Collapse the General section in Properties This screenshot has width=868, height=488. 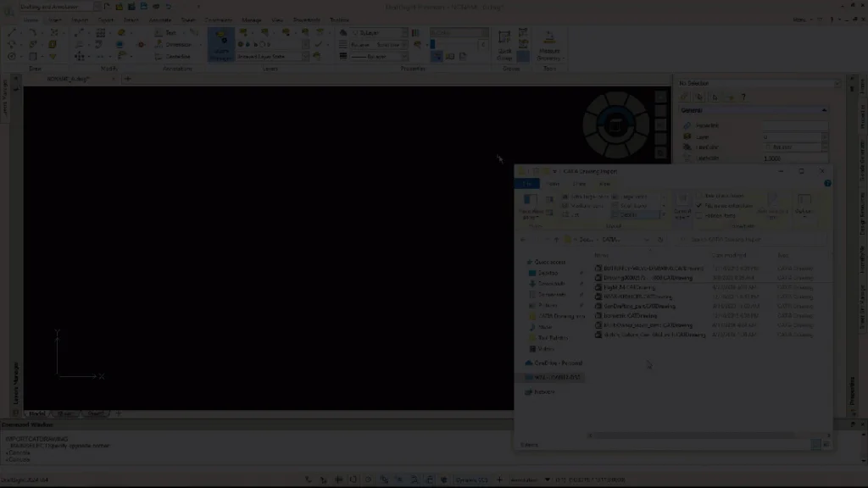point(823,110)
